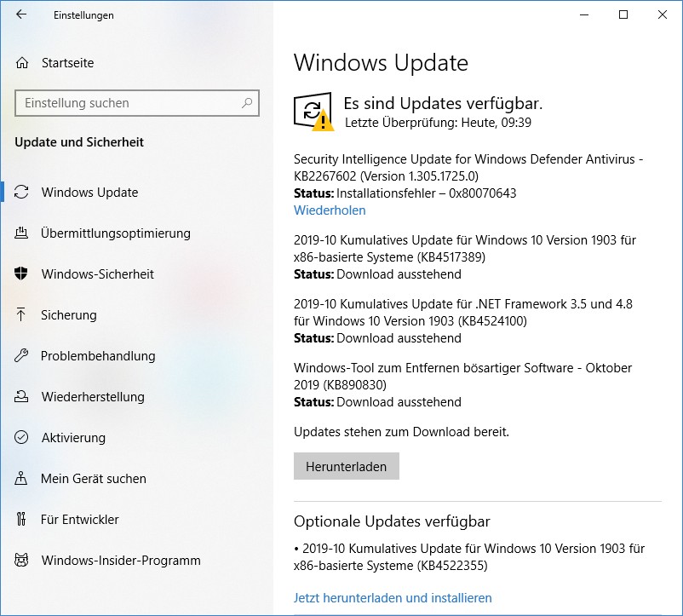
Task: Click the KB4517389 cumulative update entry
Action: coord(465,248)
